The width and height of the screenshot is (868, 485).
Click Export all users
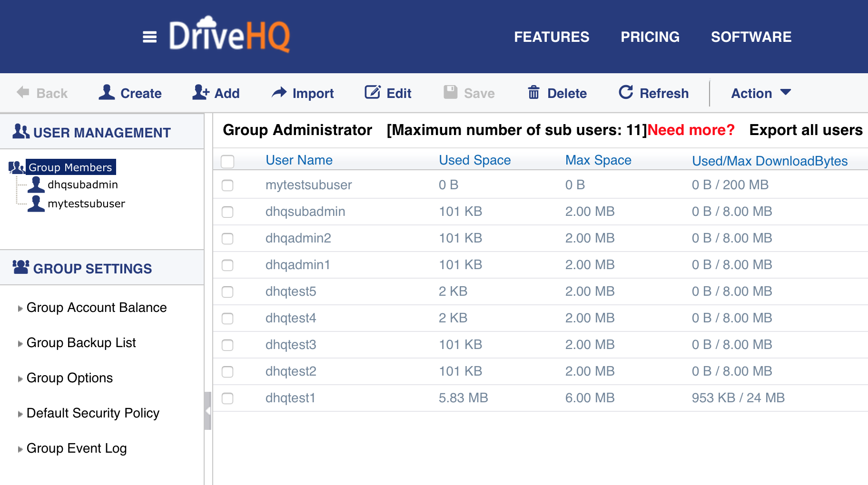click(x=806, y=130)
